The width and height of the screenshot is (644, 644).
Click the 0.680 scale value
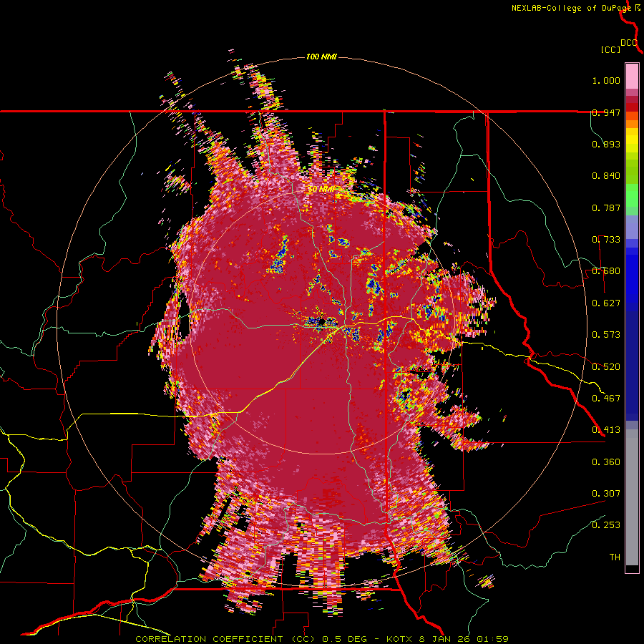click(x=606, y=271)
